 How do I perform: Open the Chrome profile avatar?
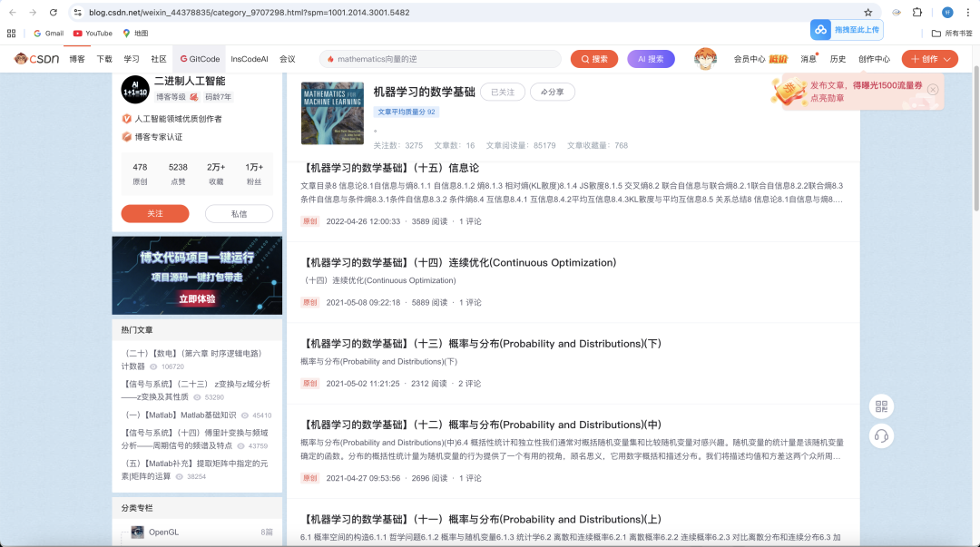tap(946, 13)
